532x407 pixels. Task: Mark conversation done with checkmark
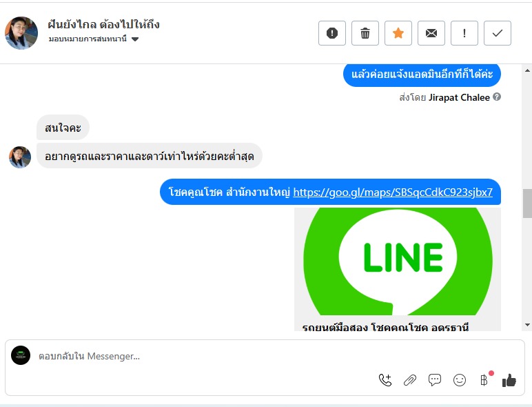(x=498, y=33)
